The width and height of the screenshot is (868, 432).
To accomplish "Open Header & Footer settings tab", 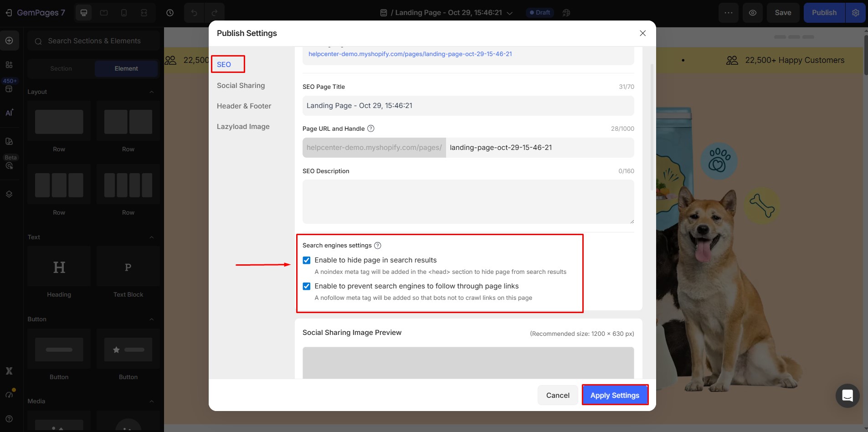I will coord(244,106).
